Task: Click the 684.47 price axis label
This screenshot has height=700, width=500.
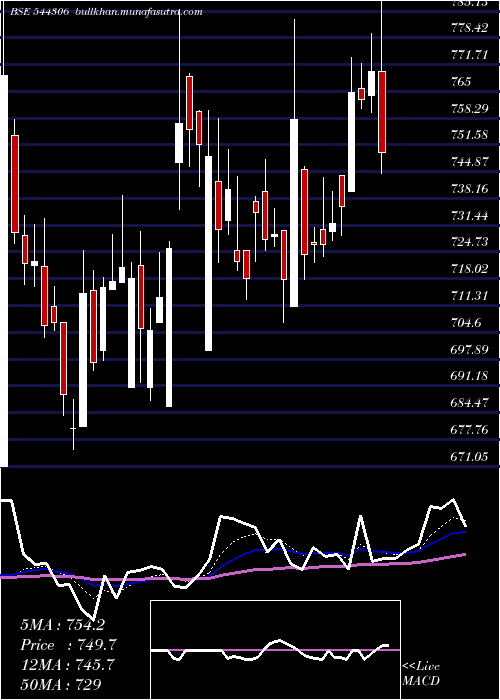Action: click(469, 403)
